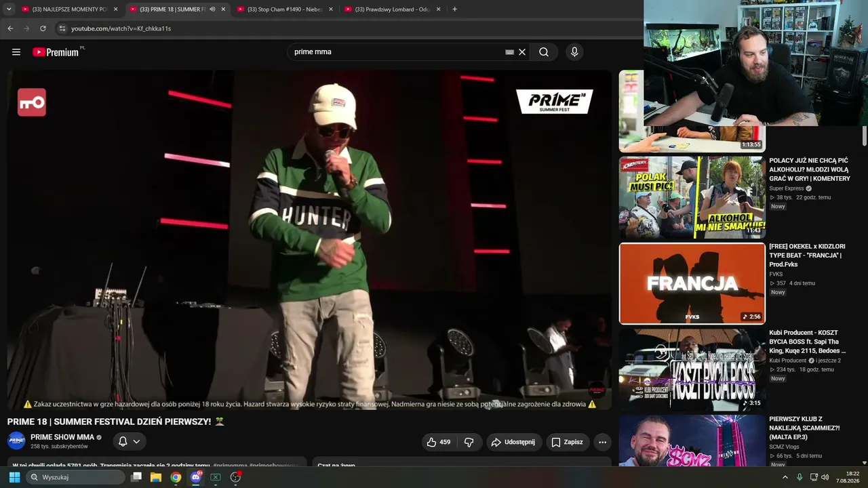Screen dimensions: 868x488
Task: Expand browser tab search dropdown
Action: [9, 9]
